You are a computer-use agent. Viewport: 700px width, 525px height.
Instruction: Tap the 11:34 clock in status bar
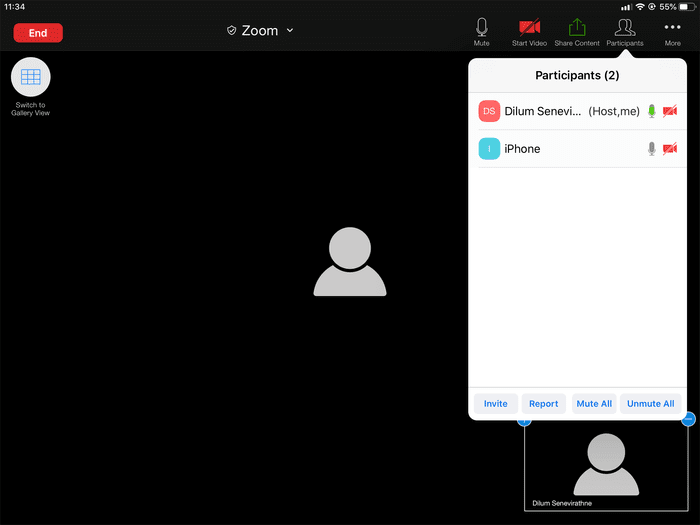tap(15, 7)
